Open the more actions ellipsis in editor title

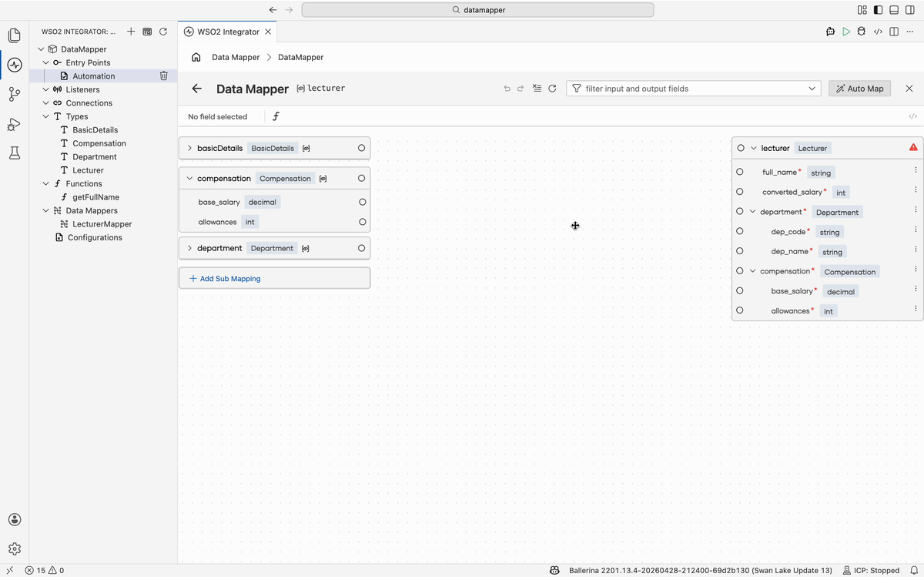click(910, 32)
